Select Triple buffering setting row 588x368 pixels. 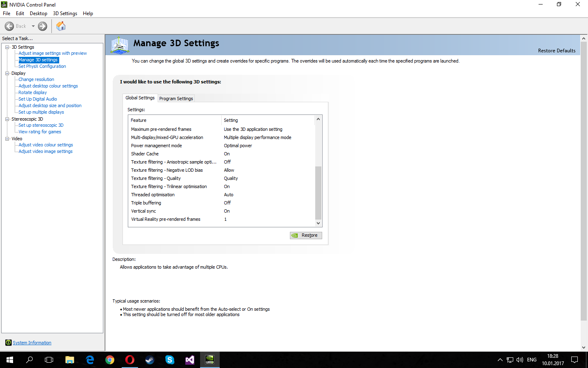pos(222,203)
